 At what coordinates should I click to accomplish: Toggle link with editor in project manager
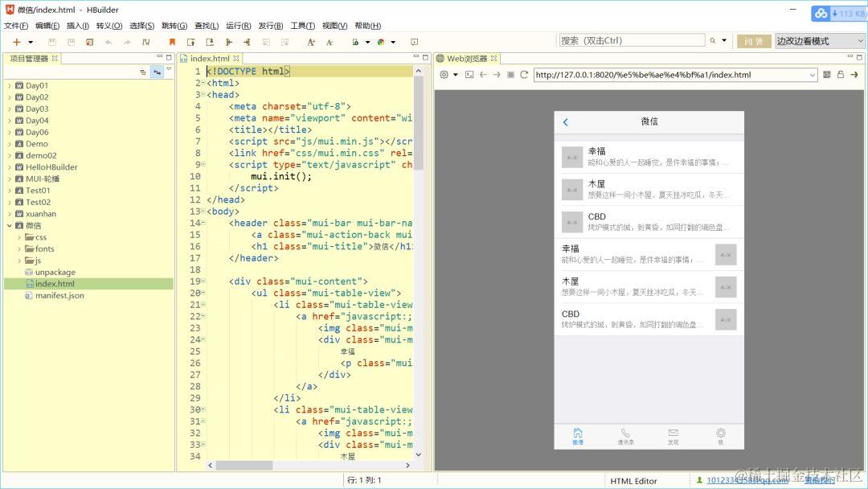tap(157, 72)
